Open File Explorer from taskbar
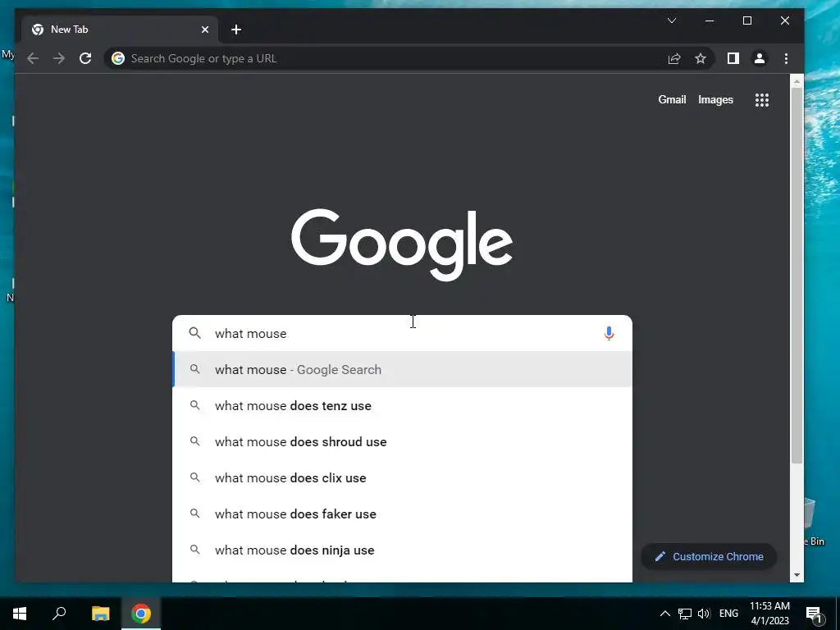Screen dimensions: 840x630 click(100, 614)
